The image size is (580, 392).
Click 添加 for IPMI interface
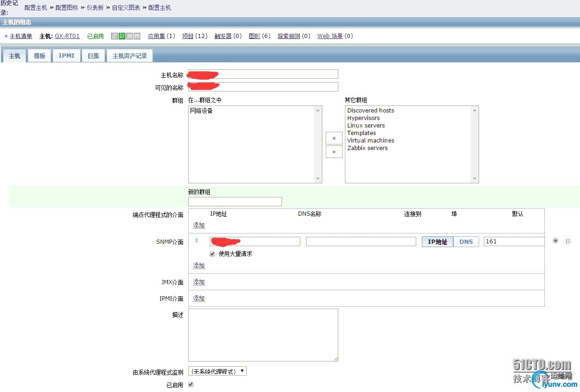199,299
